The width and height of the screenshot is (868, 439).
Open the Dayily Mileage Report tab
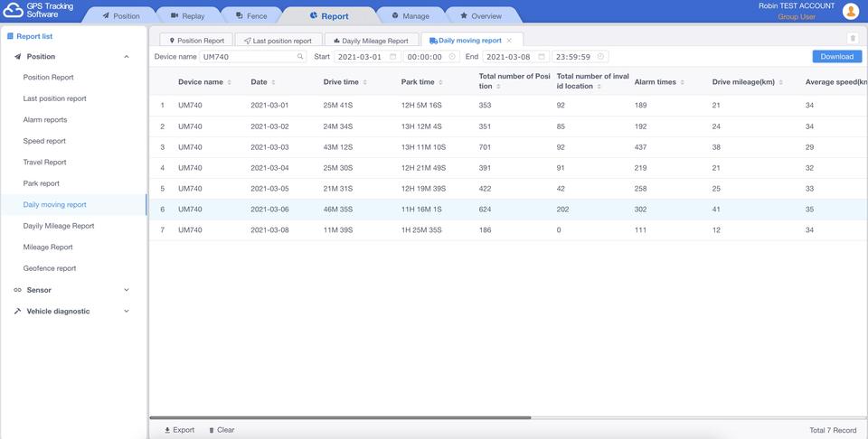(x=371, y=41)
